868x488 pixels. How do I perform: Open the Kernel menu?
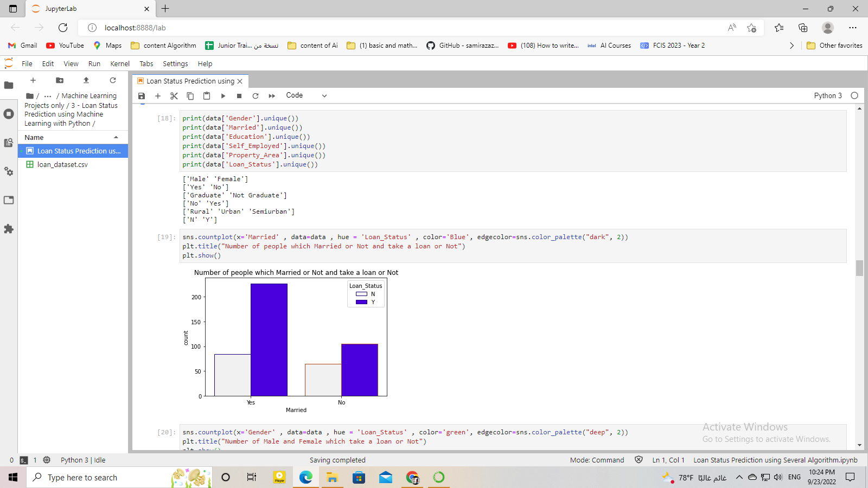click(x=119, y=63)
